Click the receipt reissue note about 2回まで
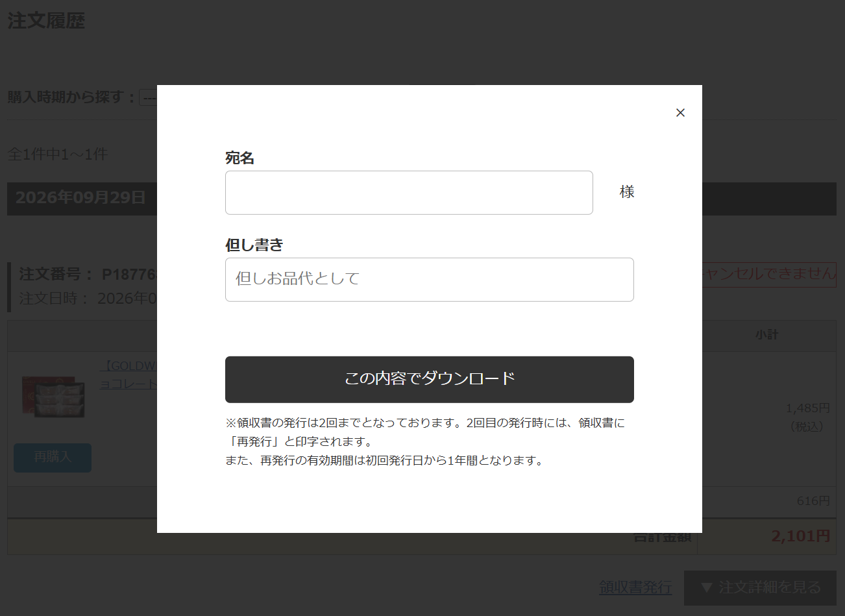 [x=425, y=441]
